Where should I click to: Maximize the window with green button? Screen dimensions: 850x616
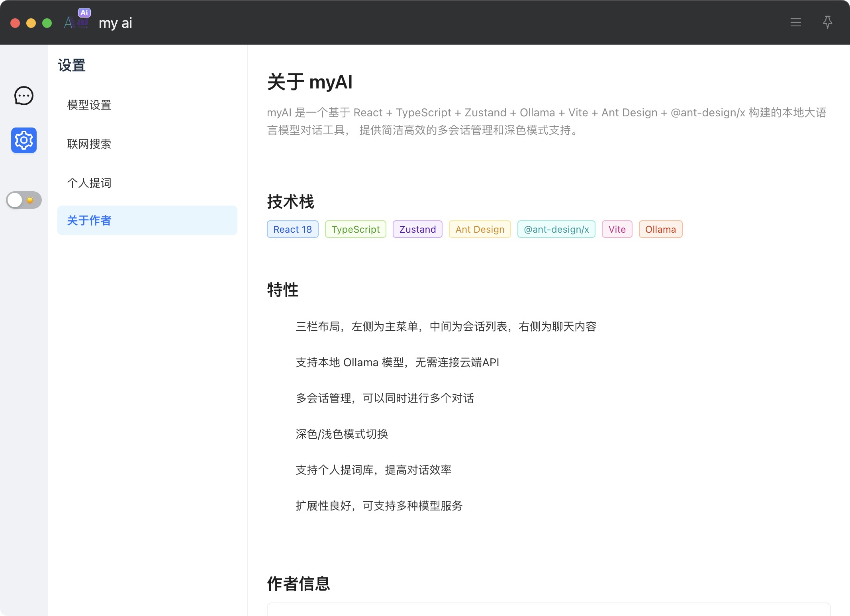[47, 23]
